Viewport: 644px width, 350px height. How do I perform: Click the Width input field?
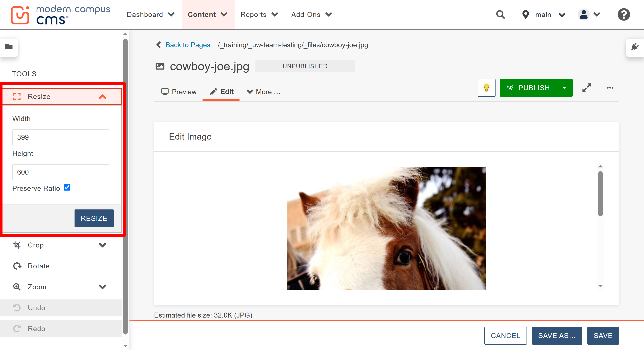click(x=60, y=137)
